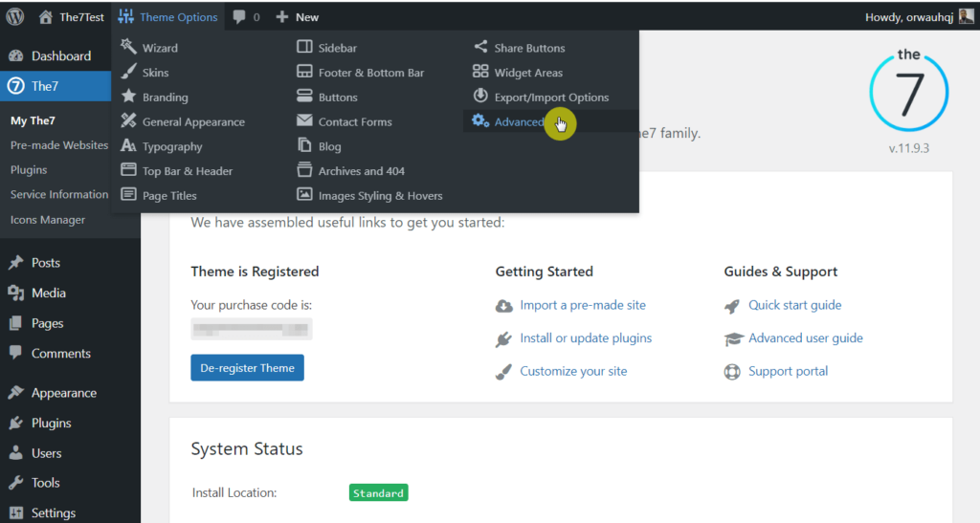Click the Theme Options sliders icon
Screen dimensions: 980x523
(125, 17)
